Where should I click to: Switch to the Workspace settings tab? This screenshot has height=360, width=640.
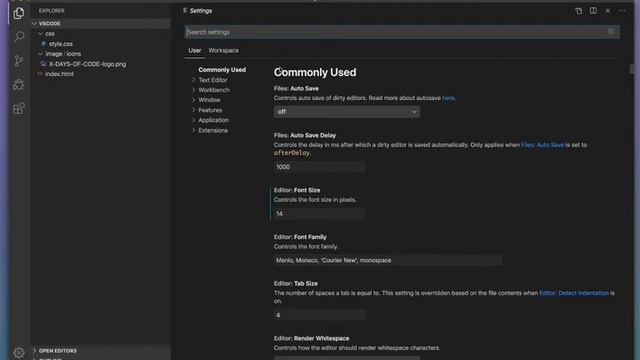224,51
